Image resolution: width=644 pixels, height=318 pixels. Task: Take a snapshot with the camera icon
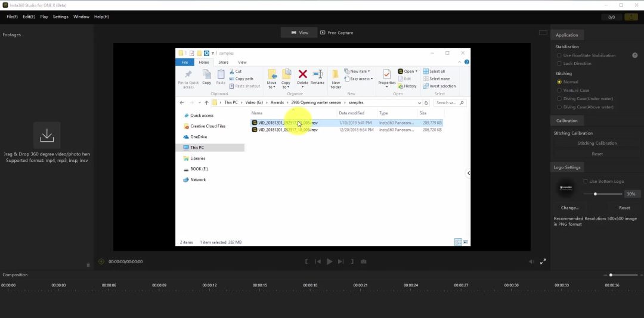[x=363, y=261]
